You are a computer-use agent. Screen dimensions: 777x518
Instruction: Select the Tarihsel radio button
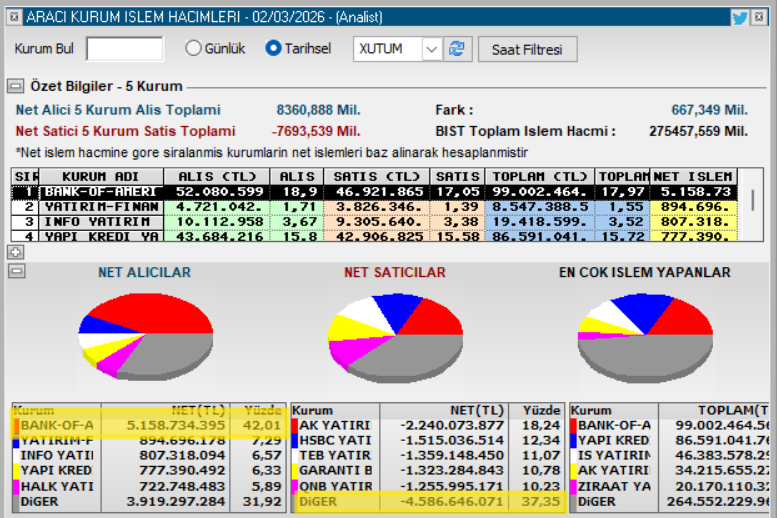pos(273,48)
